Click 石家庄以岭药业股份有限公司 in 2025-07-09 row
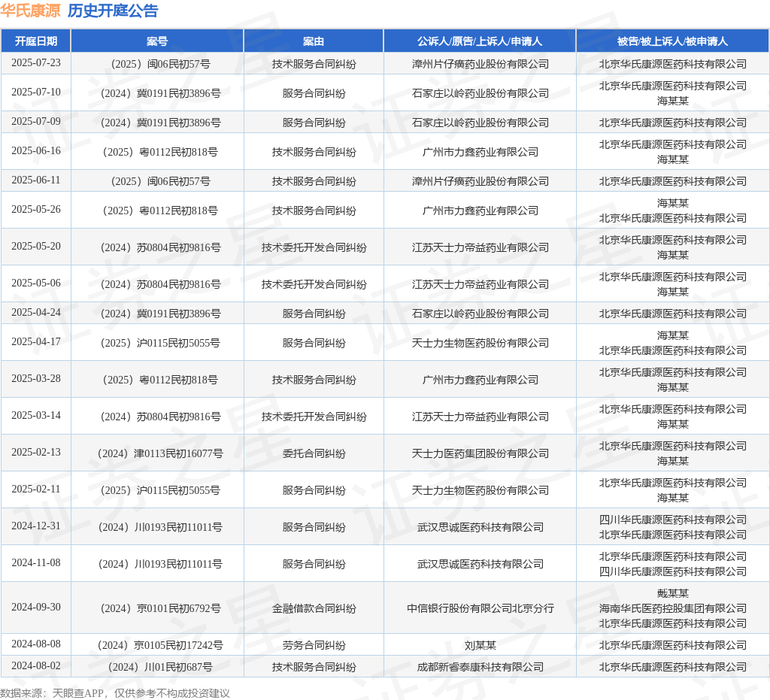The height and width of the screenshot is (700, 770). 480,123
